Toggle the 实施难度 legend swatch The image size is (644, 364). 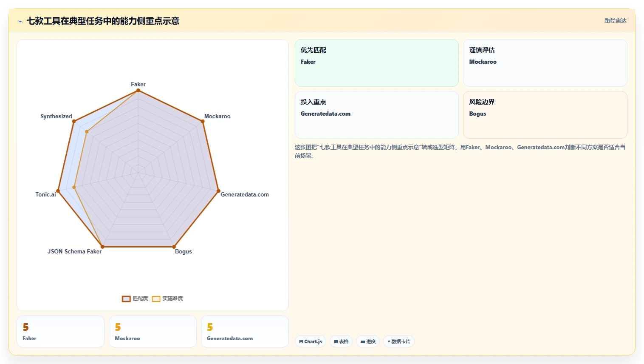[x=156, y=299]
